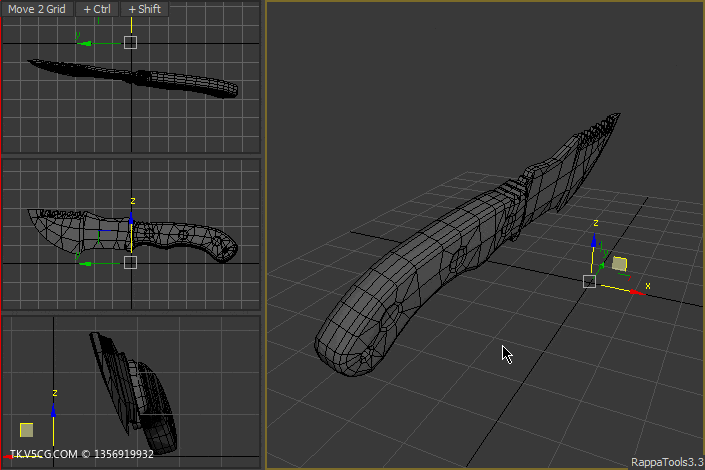Screen dimensions: 705x470
Task: Click blue Z arrow in the bottom-left viewport
Action: click(x=54, y=410)
